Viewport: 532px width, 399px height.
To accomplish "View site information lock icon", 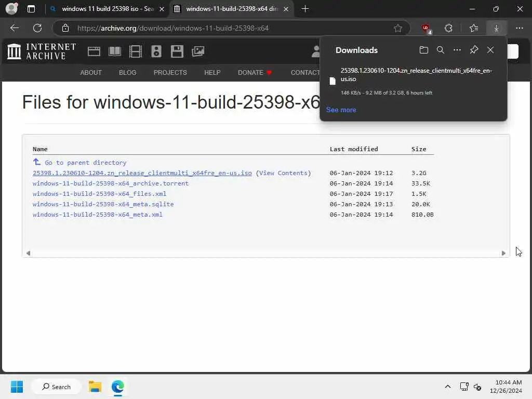I will point(65,28).
